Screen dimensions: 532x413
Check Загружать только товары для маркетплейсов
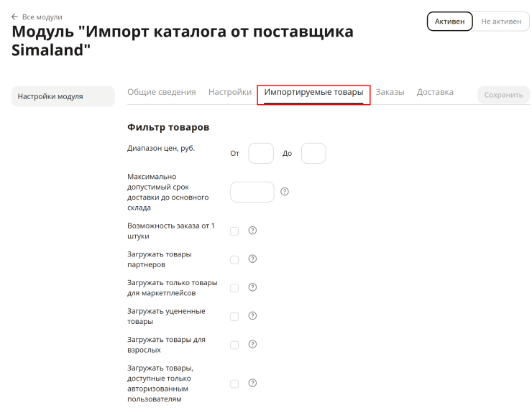234,288
